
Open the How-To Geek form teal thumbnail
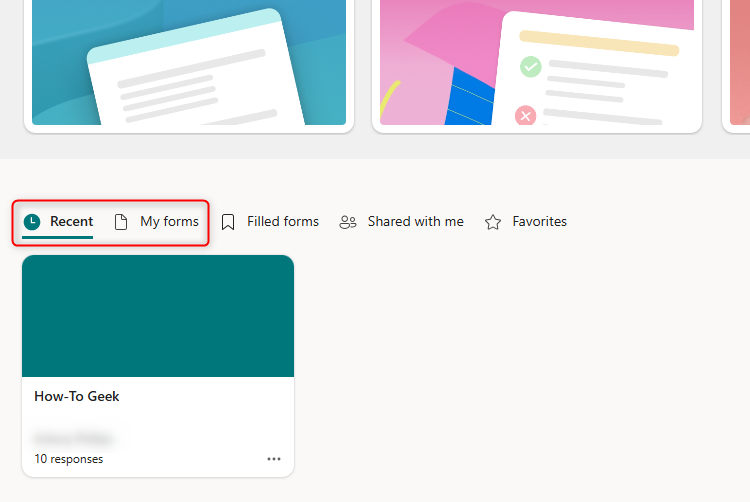pyautogui.click(x=158, y=316)
